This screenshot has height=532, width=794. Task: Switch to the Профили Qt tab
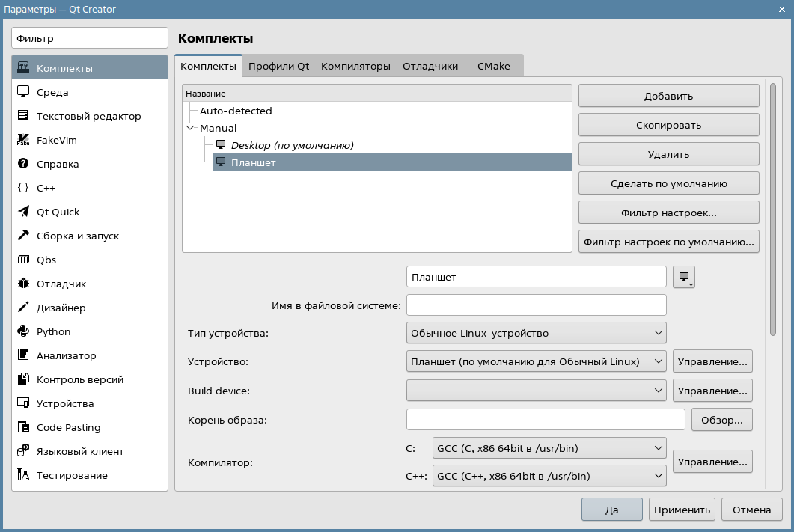pyautogui.click(x=278, y=66)
